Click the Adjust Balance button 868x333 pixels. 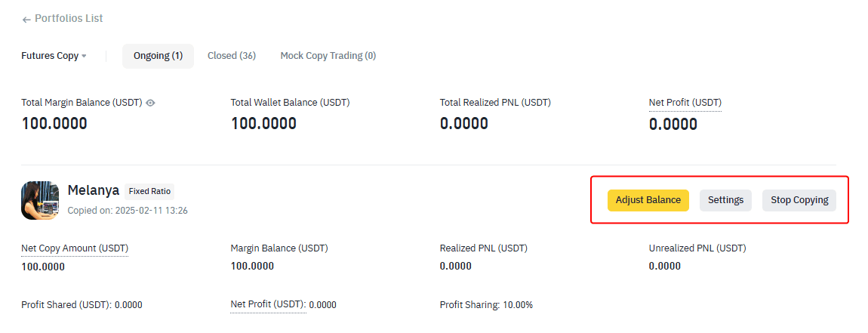[x=648, y=200]
